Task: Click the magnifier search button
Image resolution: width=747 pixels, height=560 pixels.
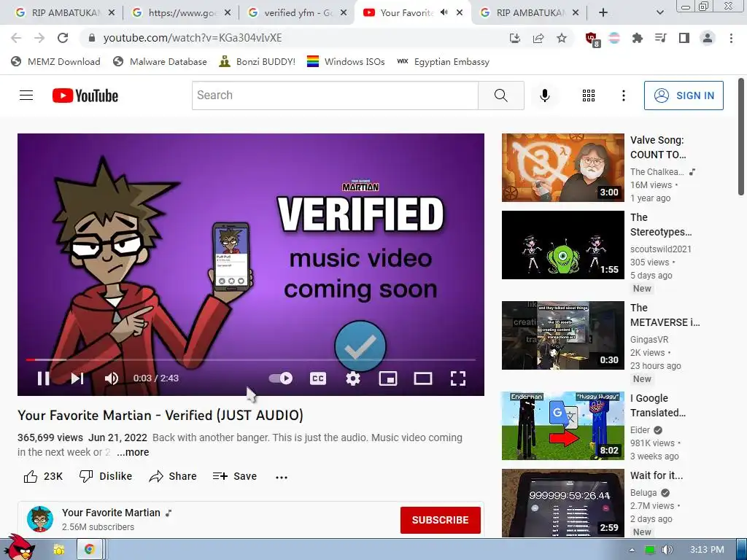Action: (x=500, y=96)
